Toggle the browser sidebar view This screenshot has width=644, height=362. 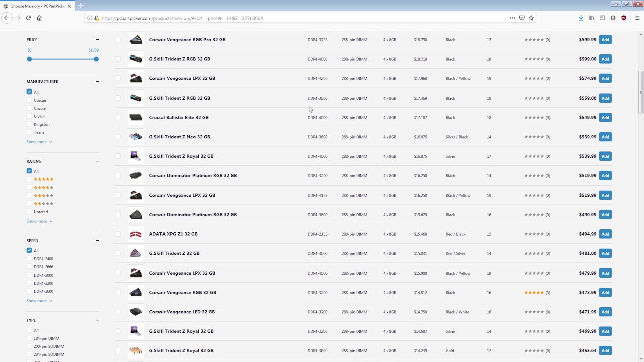(x=602, y=18)
